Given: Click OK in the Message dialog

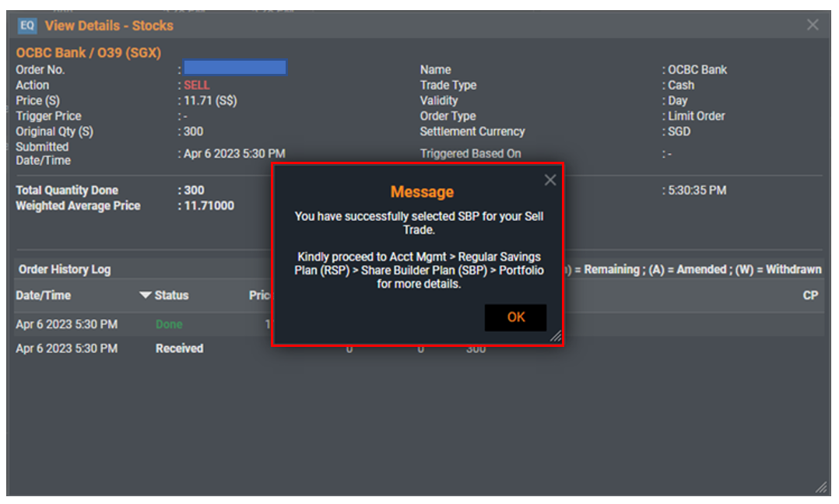Looking at the screenshot, I should (515, 317).
